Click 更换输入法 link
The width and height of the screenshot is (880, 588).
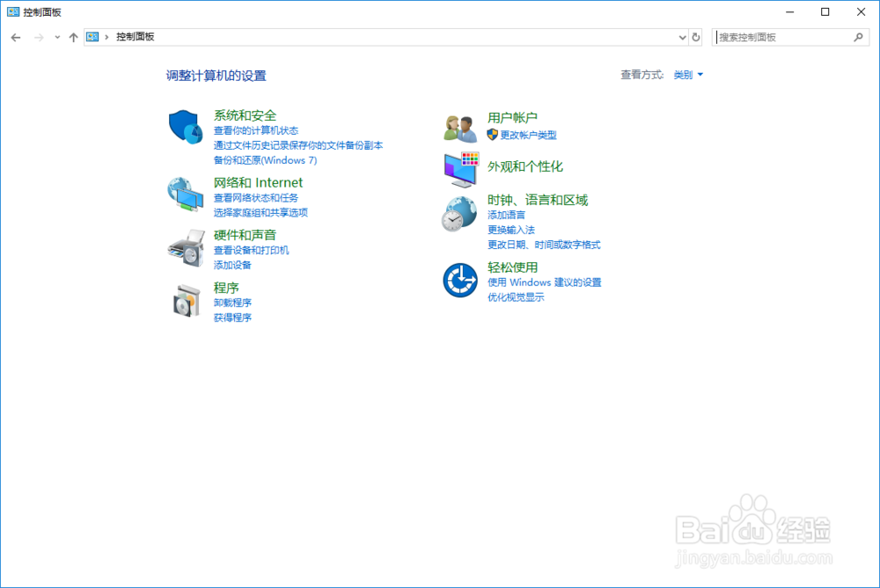click(511, 230)
